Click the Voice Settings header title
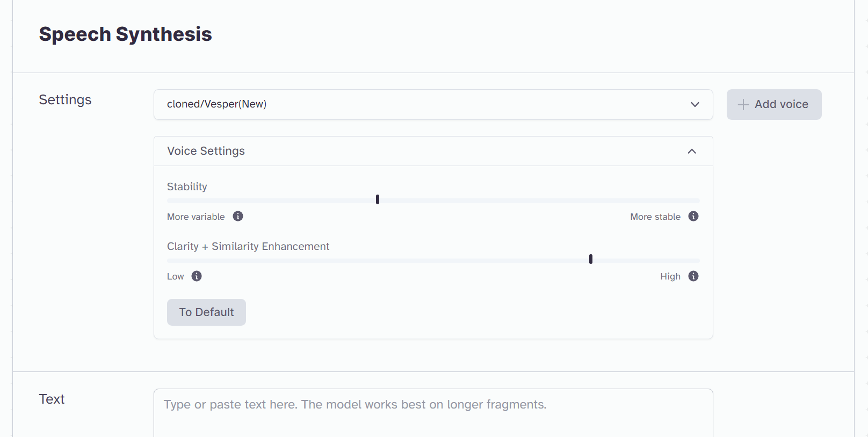This screenshot has width=868, height=437. coord(206,151)
